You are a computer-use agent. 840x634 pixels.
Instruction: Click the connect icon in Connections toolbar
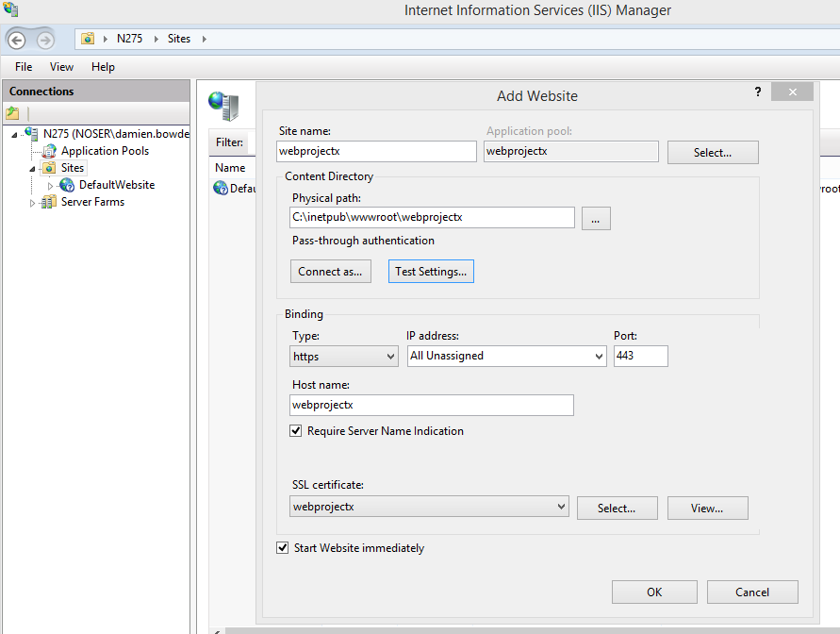[x=12, y=113]
